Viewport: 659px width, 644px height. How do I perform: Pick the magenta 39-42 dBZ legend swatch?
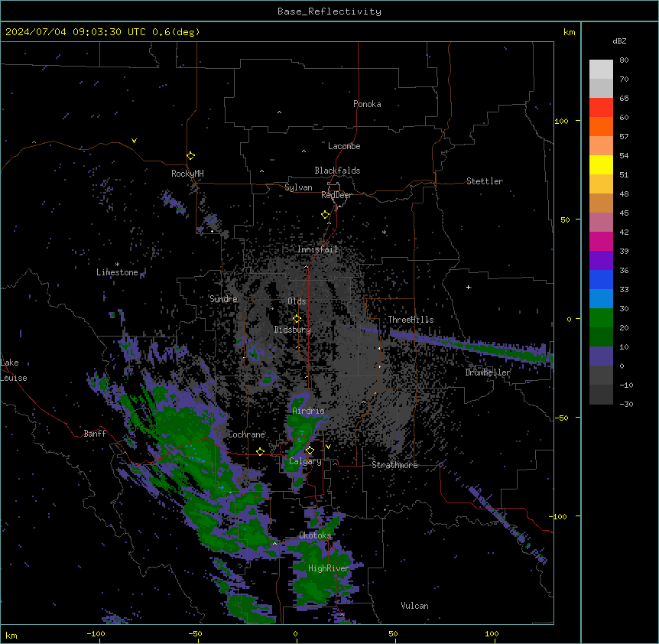601,241
